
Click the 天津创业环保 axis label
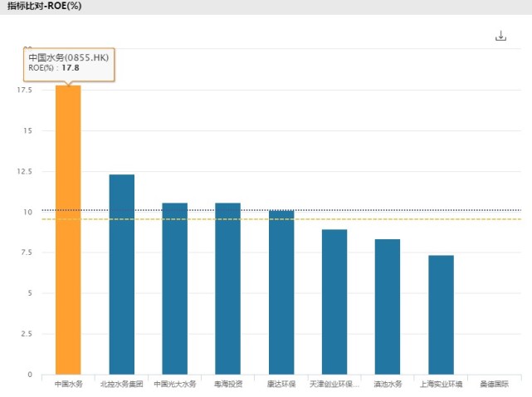click(334, 384)
